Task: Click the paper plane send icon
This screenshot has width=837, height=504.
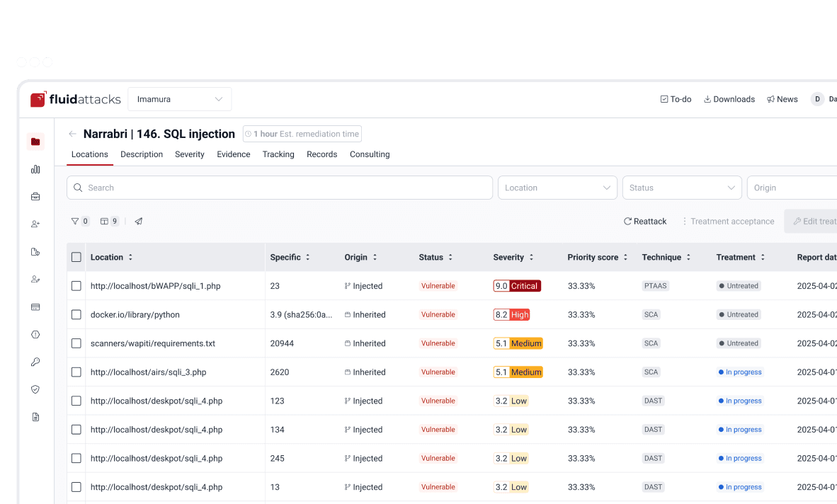Action: pos(138,222)
